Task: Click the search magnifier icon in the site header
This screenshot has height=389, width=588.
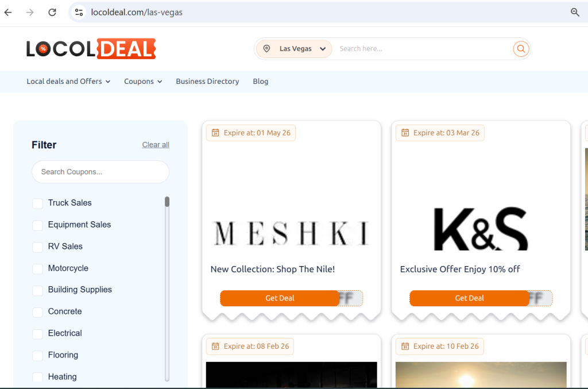Action: [520, 49]
